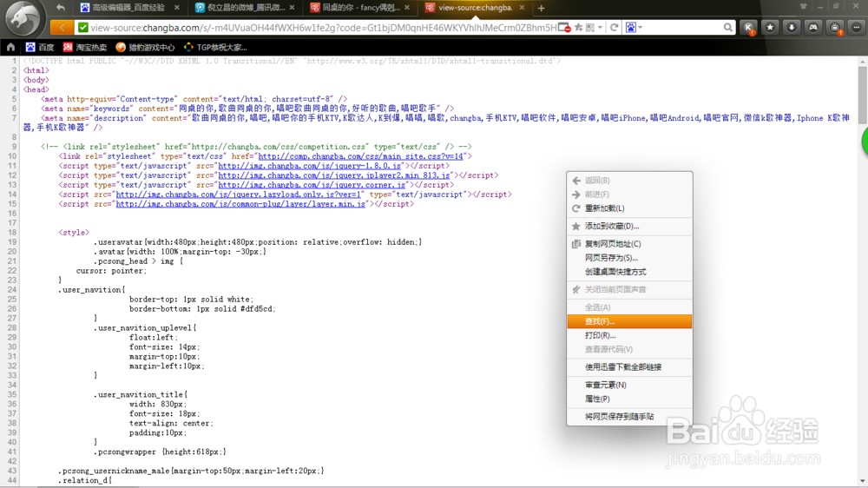The width and height of the screenshot is (868, 488).
Task: Click the green security shield icon
Action: [83, 27]
